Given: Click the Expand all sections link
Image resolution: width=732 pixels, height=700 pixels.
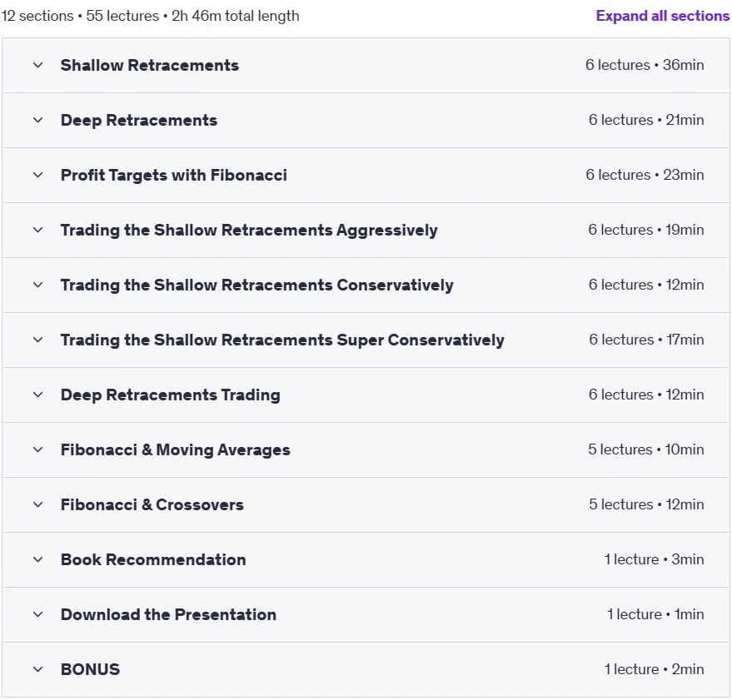Looking at the screenshot, I should click(x=662, y=16).
